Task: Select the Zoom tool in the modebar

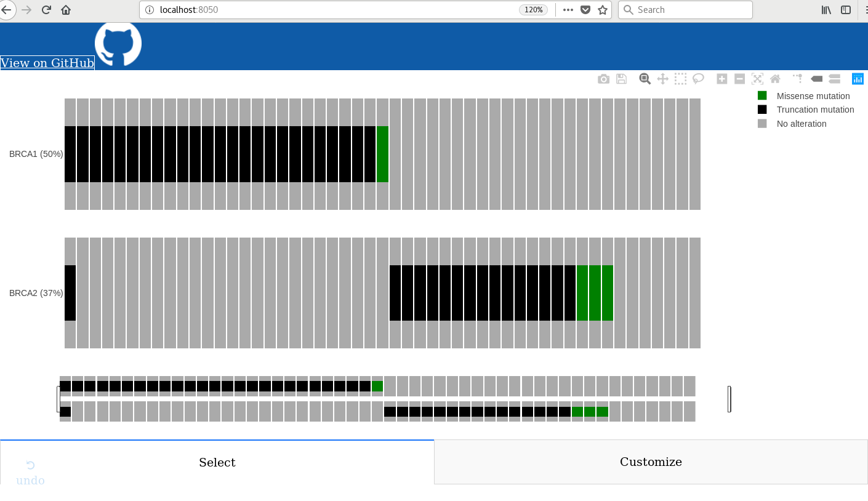Action: pos(645,78)
